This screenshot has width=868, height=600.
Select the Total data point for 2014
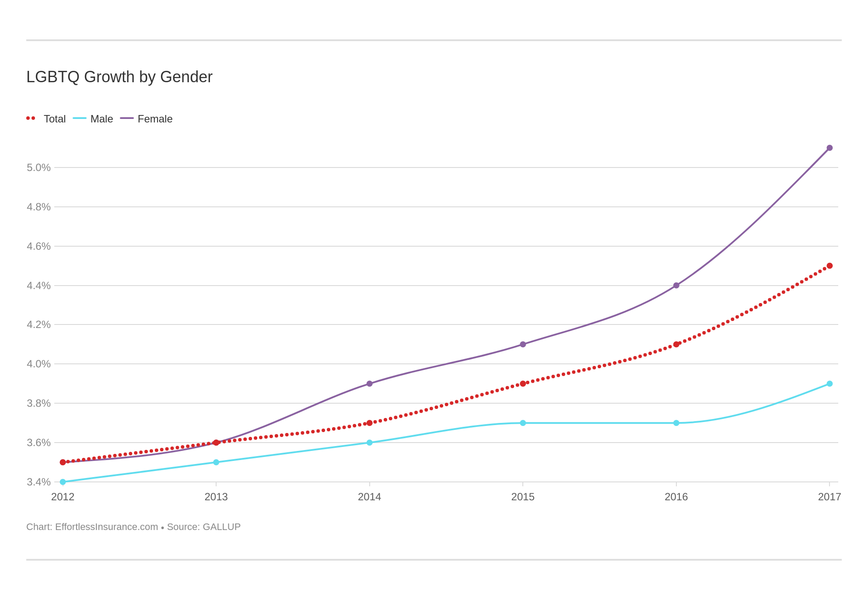[370, 423]
